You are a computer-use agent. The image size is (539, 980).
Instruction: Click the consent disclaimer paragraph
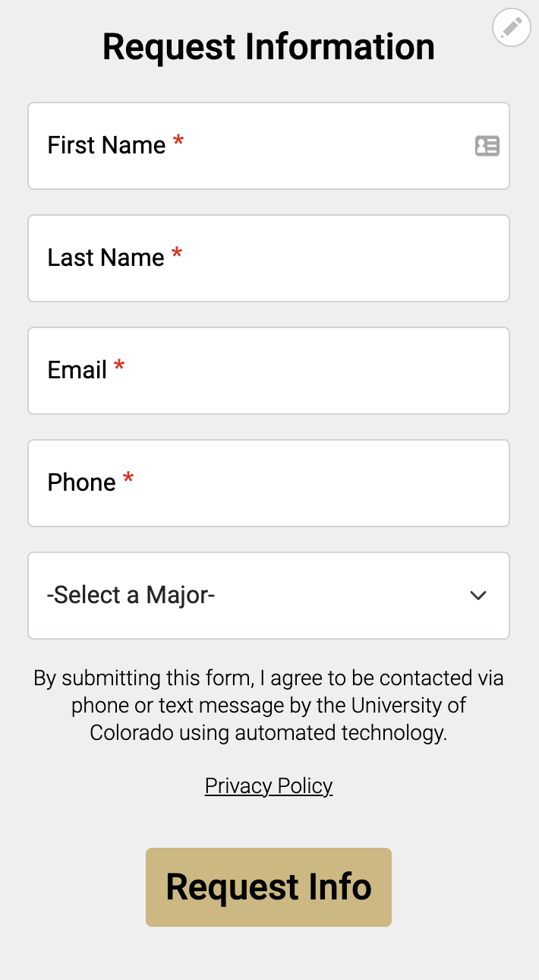tap(269, 705)
